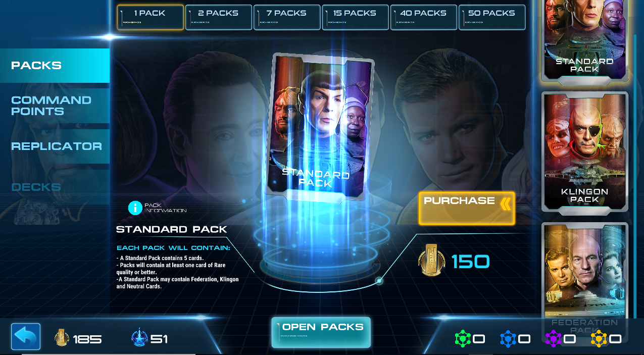Choose the 7 Packs quantity option

[287, 17]
